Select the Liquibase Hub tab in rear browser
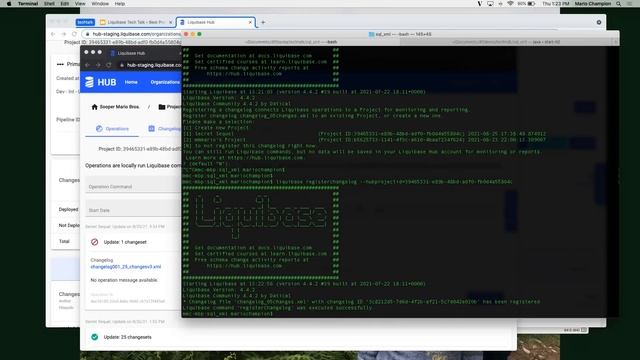The image size is (640, 360). coord(215,22)
